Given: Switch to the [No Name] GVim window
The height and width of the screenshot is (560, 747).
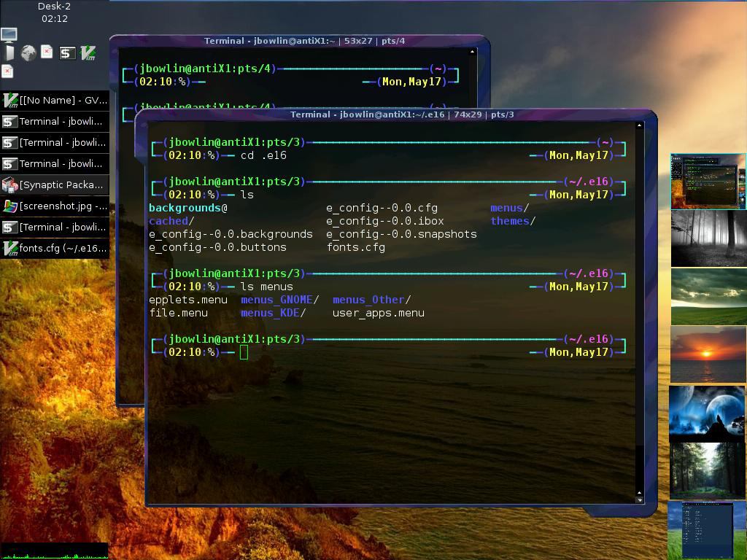Looking at the screenshot, I should (55, 101).
